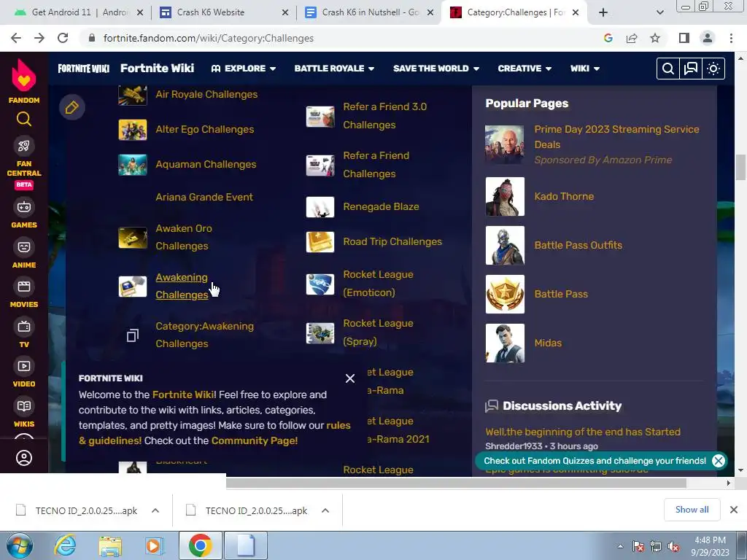The image size is (747, 560).
Task: Close the Category:Challenges tab
Action: click(576, 12)
